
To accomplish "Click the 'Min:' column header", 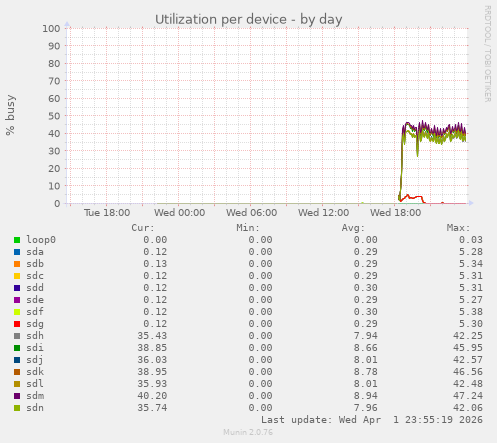I will 248,228.
